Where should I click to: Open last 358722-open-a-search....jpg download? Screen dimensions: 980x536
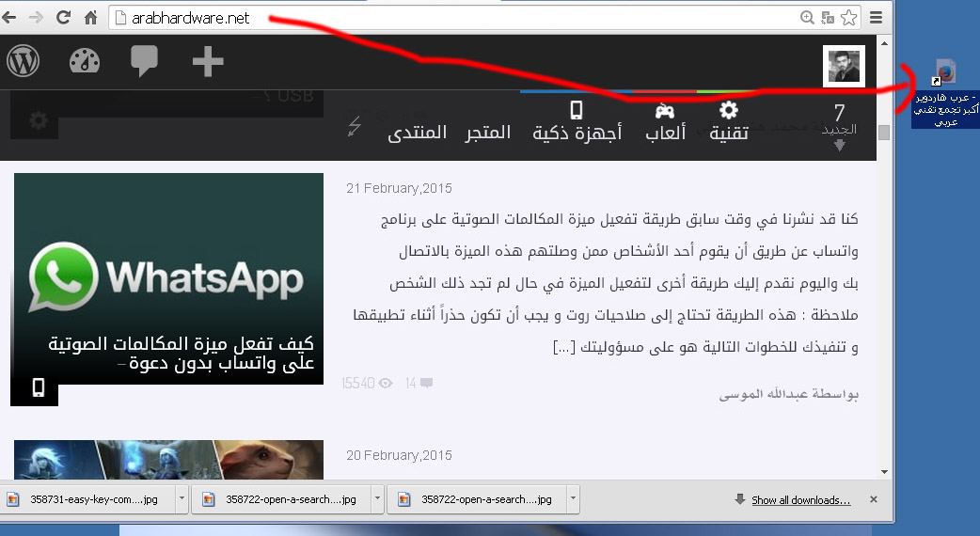(x=477, y=499)
